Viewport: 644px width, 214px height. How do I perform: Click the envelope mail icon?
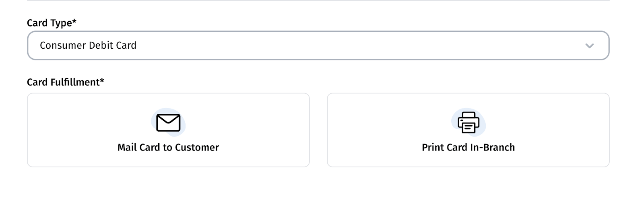coord(168,123)
